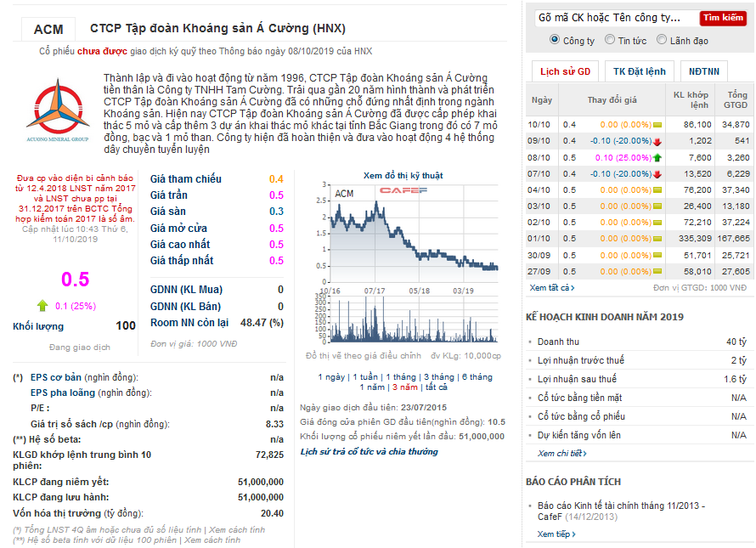This screenshot has height=548, width=756.
Task: Set chart range to 1 tuần
Action: tap(365, 376)
